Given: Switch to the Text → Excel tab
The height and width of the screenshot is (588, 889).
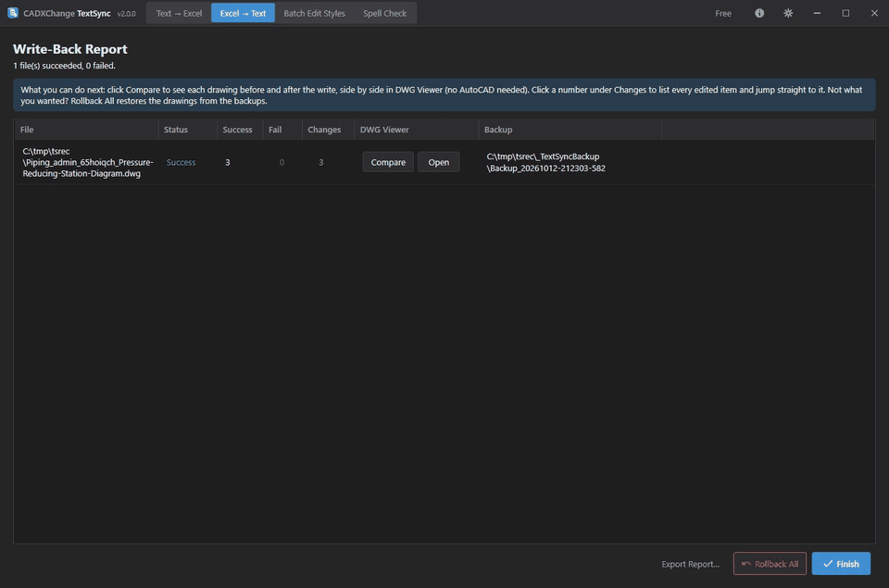Looking at the screenshot, I should (x=179, y=13).
